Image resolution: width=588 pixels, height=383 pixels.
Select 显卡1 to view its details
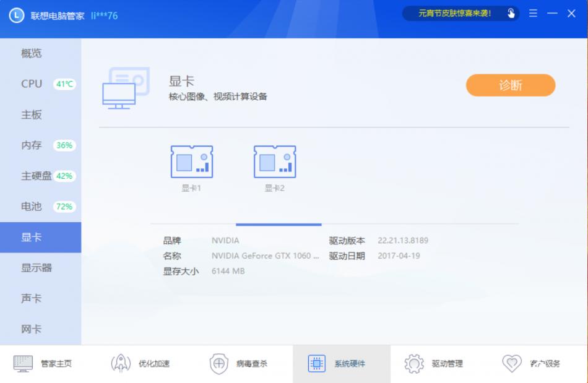click(192, 164)
